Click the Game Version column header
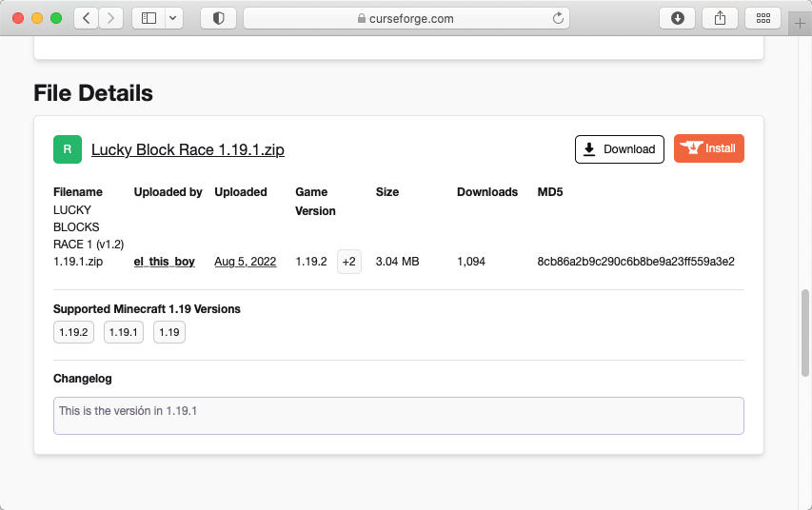 point(315,202)
